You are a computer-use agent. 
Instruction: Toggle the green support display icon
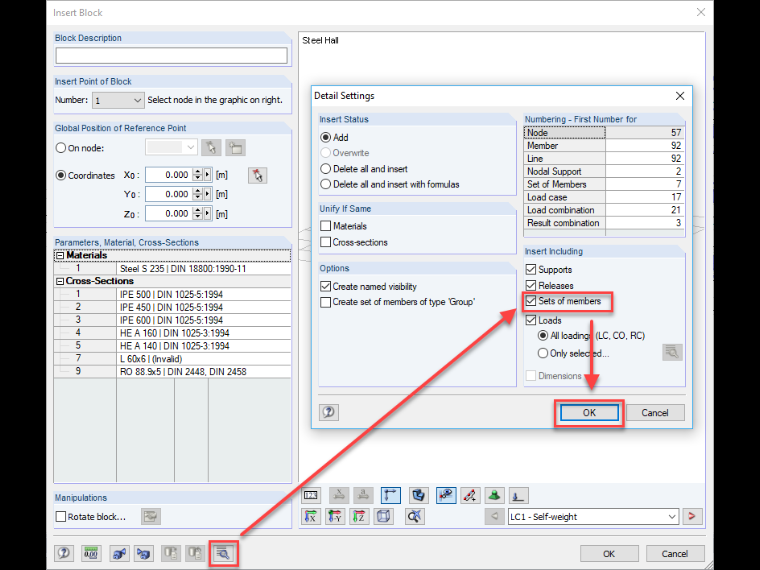click(494, 495)
